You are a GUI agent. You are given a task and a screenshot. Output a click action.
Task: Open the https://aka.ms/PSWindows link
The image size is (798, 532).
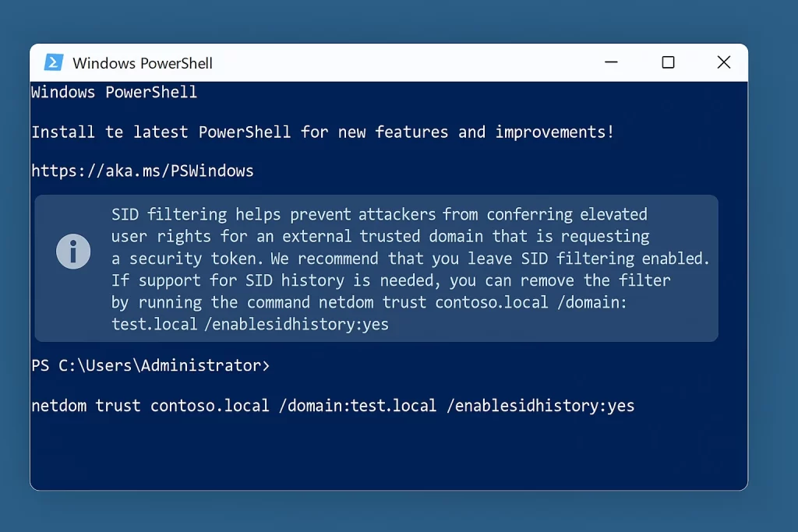pos(143,171)
